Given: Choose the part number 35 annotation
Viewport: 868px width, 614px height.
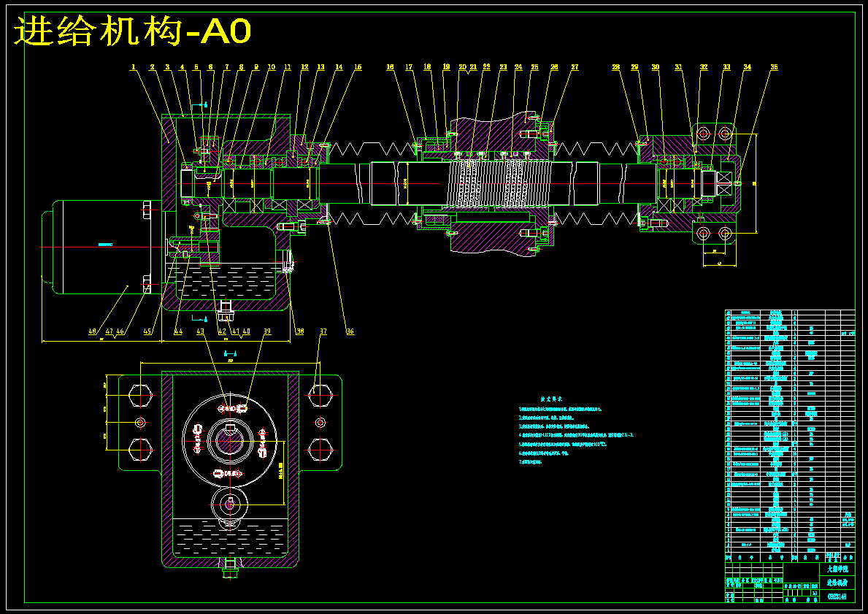Looking at the screenshot, I should pyautogui.click(x=774, y=68).
